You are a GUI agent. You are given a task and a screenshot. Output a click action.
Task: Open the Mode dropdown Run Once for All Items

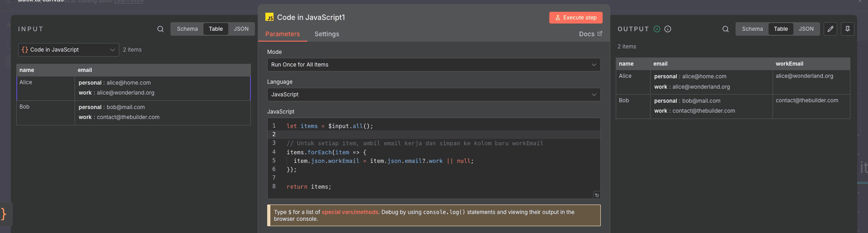click(434, 65)
